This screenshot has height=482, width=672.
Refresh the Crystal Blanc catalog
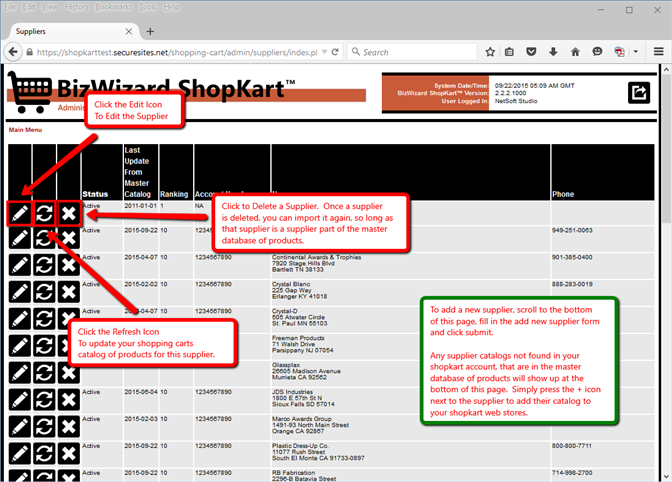[44, 292]
